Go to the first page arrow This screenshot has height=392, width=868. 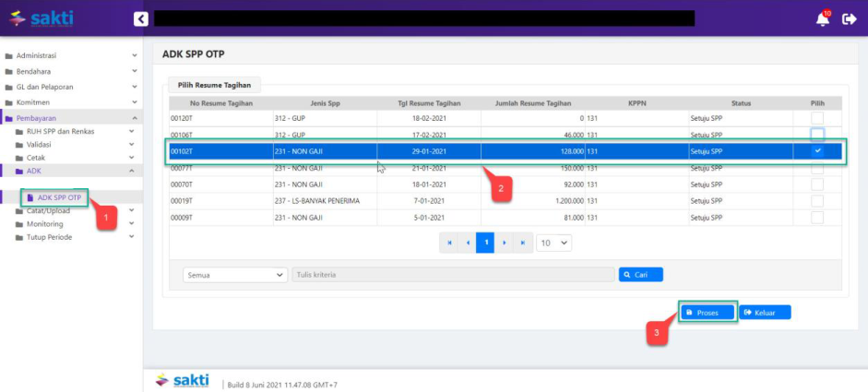tap(449, 243)
